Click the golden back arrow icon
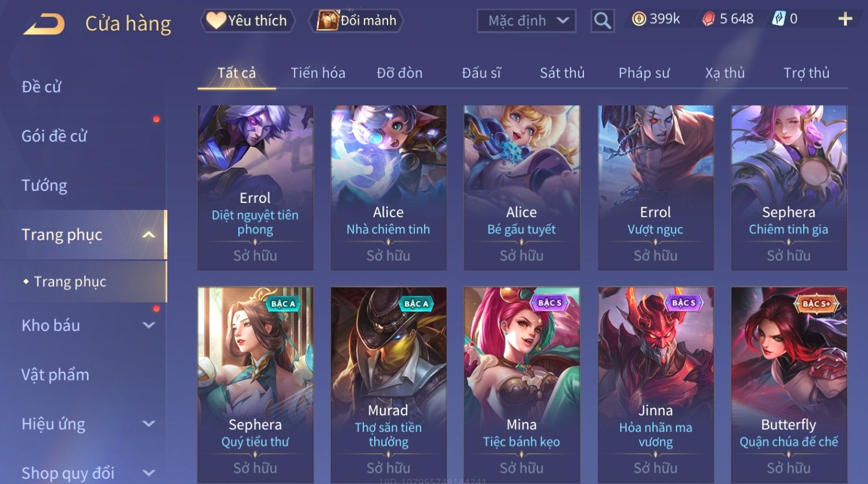Viewport: 868px width, 484px height. [x=44, y=24]
